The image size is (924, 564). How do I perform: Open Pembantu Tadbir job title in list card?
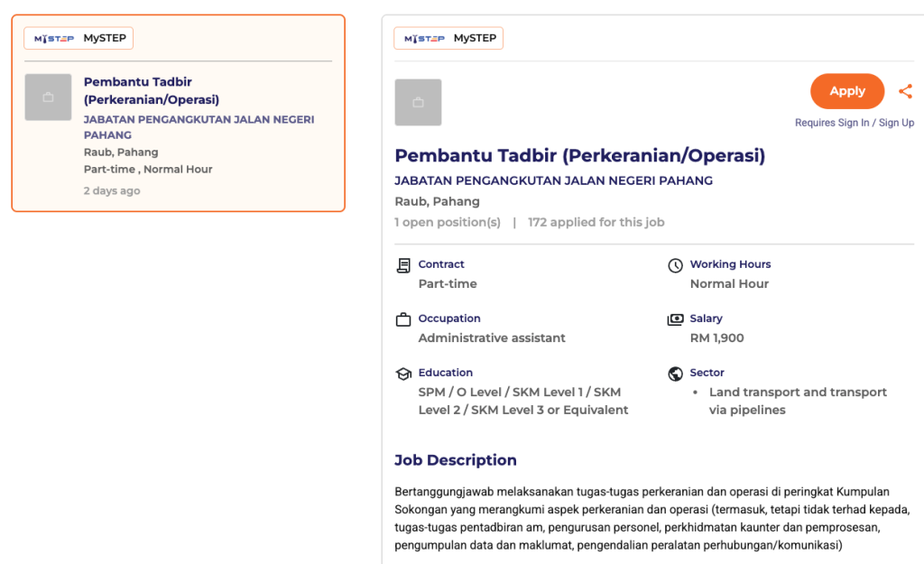point(152,90)
